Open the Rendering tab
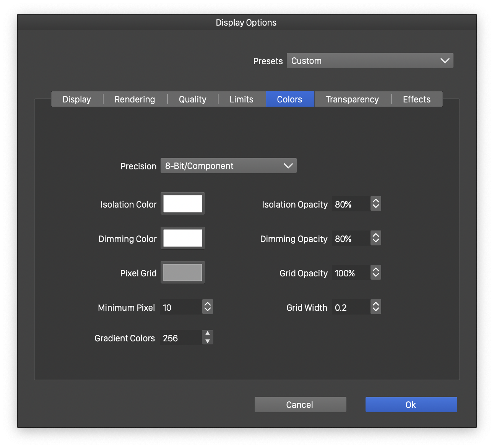494x448 pixels. tap(135, 99)
